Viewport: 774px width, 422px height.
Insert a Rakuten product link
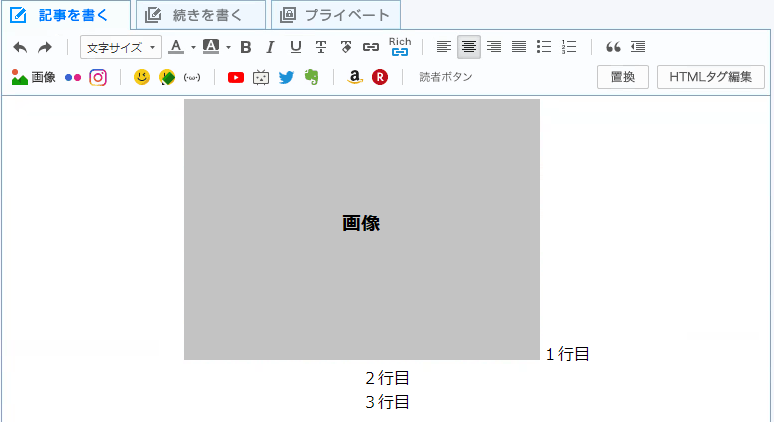[380, 77]
